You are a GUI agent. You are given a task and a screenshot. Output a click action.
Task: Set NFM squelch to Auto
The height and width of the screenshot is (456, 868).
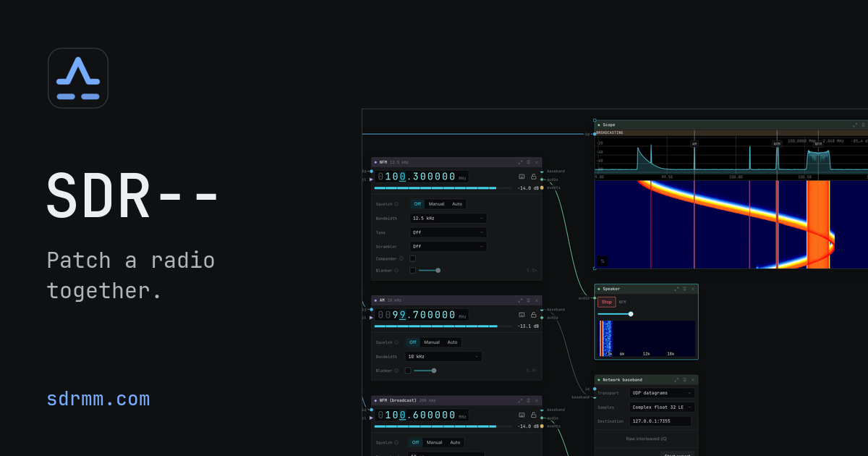tap(457, 204)
